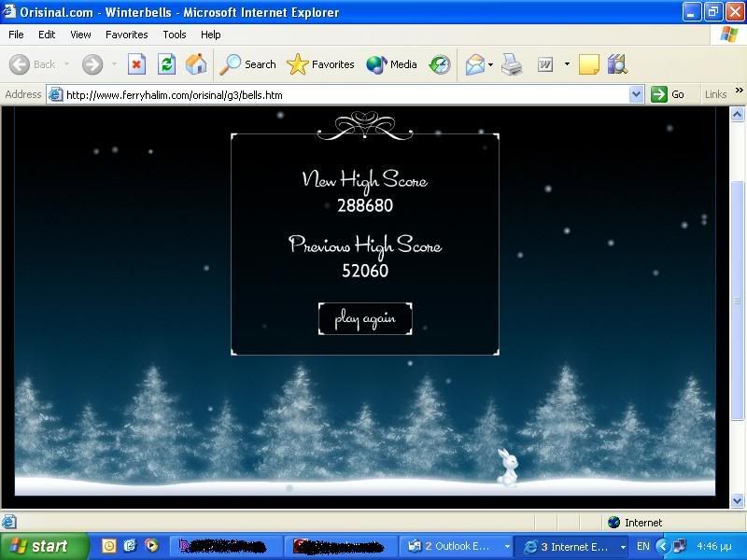Viewport: 747px width, 560px height.
Task: Expand the Mail options dropdown arrow
Action: click(x=491, y=64)
